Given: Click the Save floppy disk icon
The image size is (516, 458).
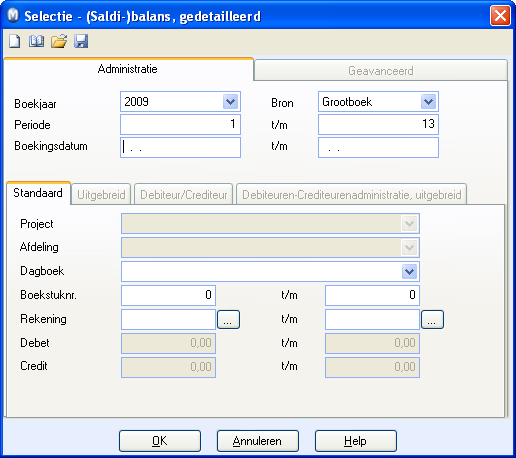Looking at the screenshot, I should click(81, 41).
